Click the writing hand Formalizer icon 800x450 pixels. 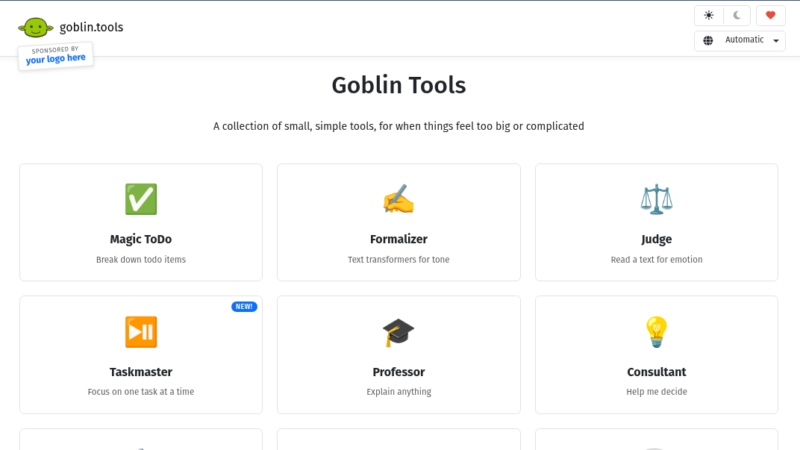coord(398,199)
